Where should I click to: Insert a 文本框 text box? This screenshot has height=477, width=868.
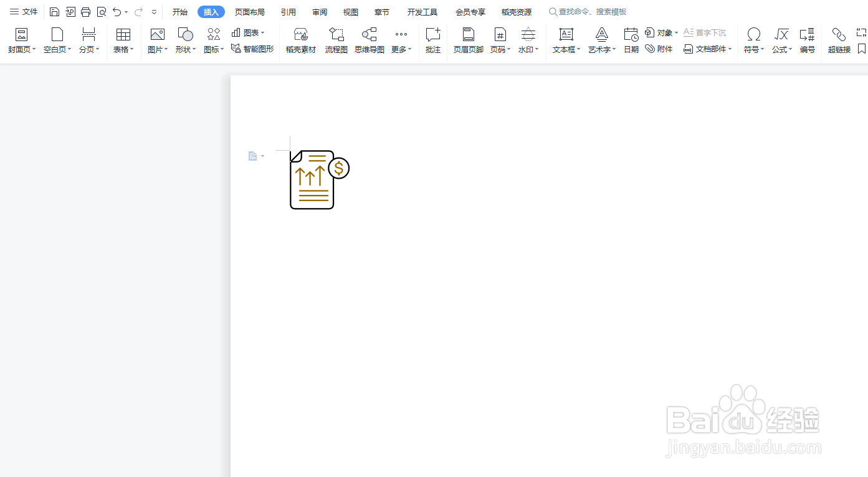[x=566, y=40]
